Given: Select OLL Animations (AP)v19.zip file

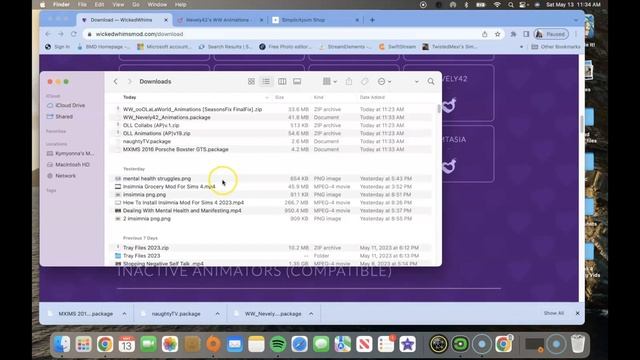Looking at the screenshot, I should point(270,133).
